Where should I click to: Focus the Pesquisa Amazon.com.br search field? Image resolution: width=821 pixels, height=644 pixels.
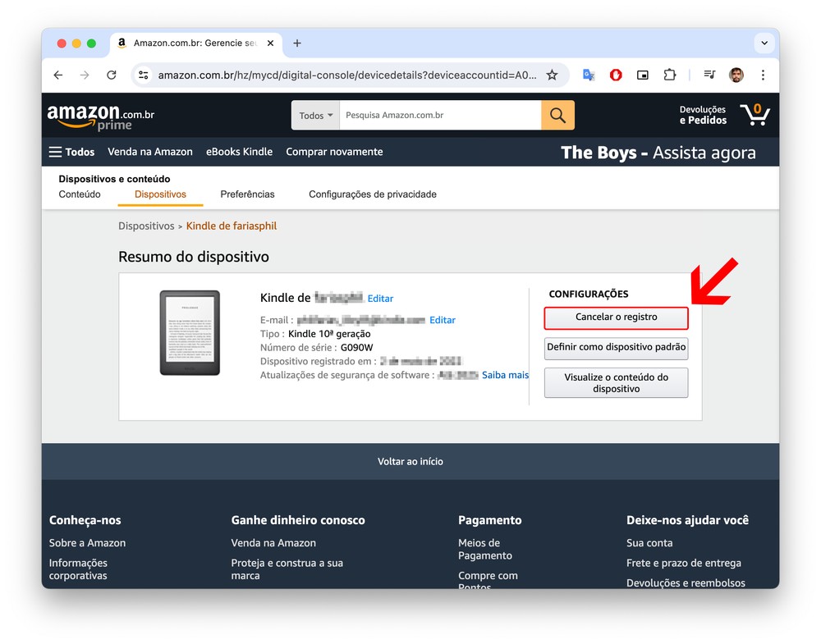pyautogui.click(x=440, y=115)
